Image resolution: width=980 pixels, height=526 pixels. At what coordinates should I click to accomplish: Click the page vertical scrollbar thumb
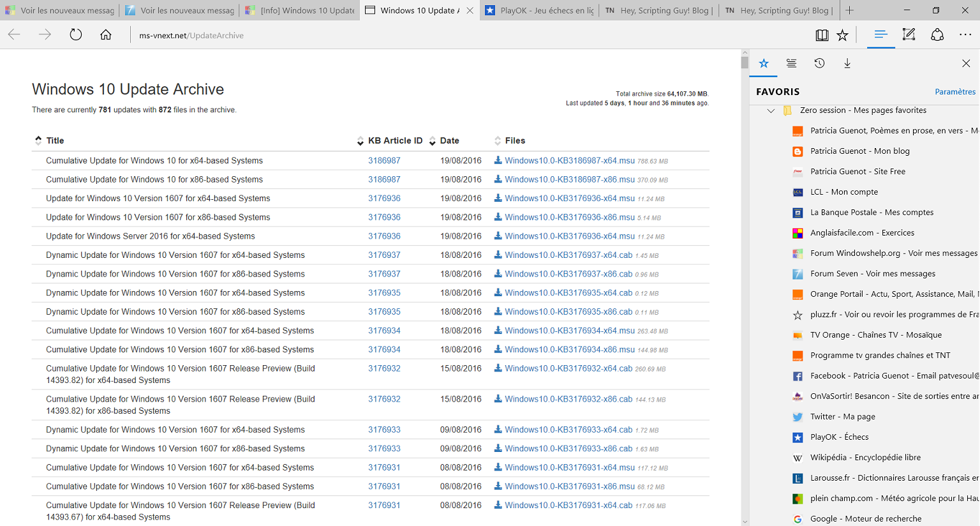[745, 63]
